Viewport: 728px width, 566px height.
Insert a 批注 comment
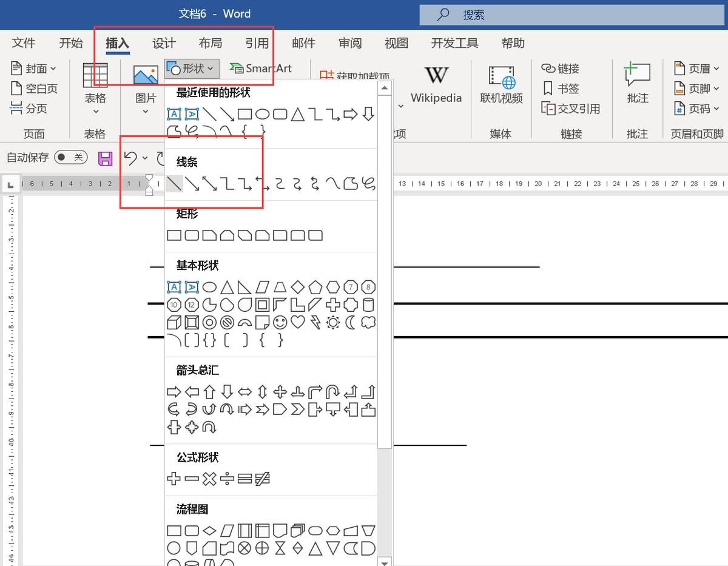click(637, 84)
